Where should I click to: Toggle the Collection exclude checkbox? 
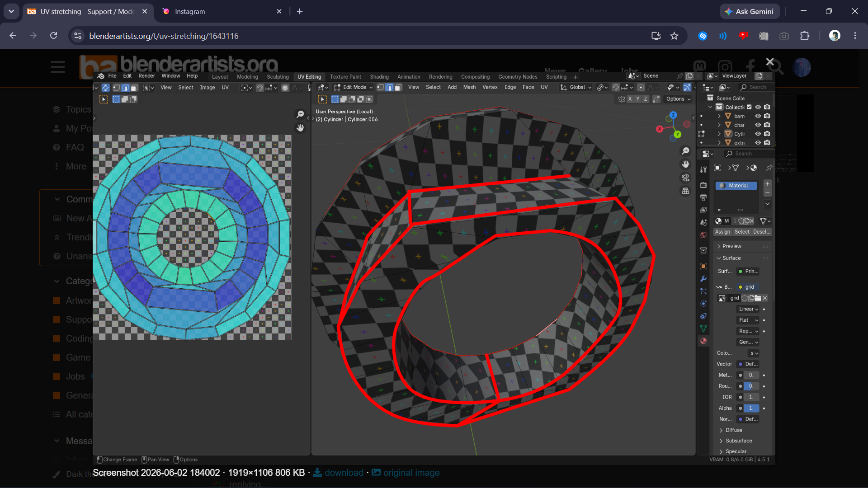749,107
